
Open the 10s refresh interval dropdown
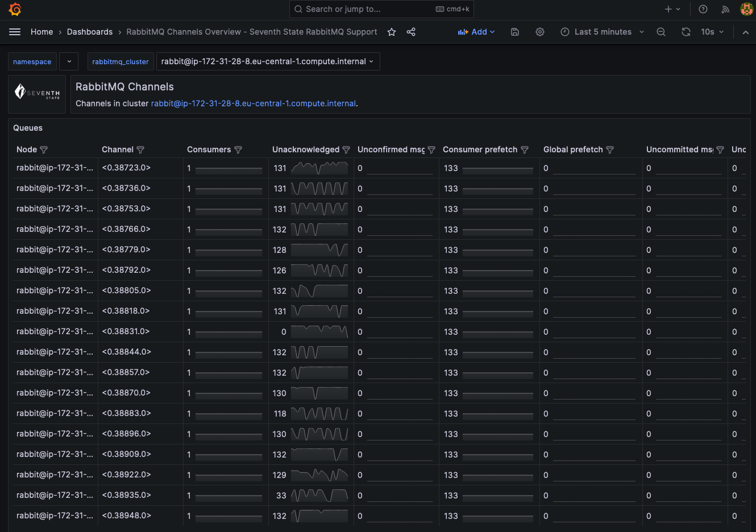point(712,32)
